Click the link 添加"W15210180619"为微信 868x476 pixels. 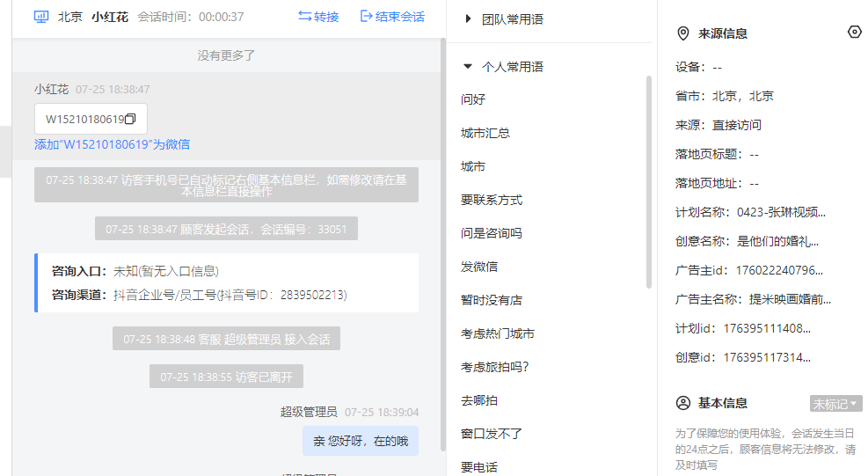point(112,144)
